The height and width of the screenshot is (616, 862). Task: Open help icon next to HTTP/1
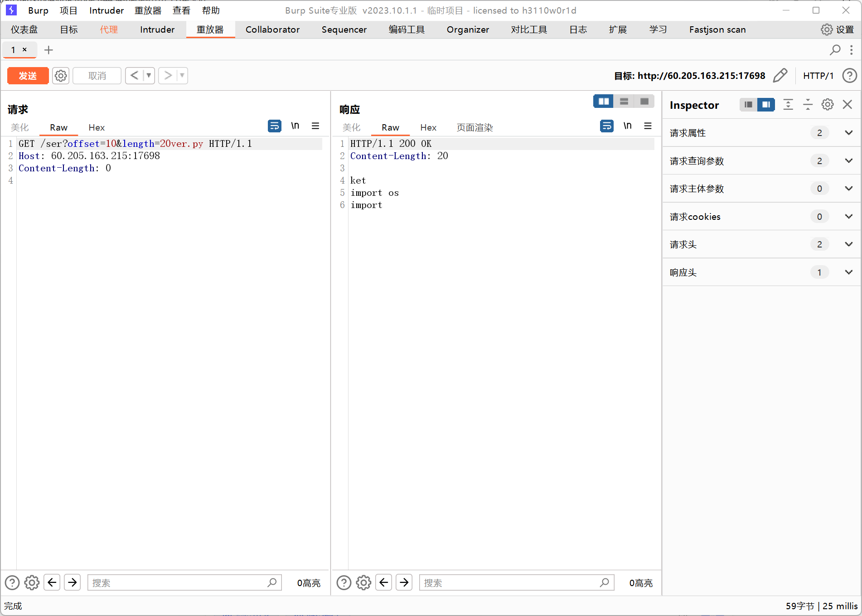point(849,76)
